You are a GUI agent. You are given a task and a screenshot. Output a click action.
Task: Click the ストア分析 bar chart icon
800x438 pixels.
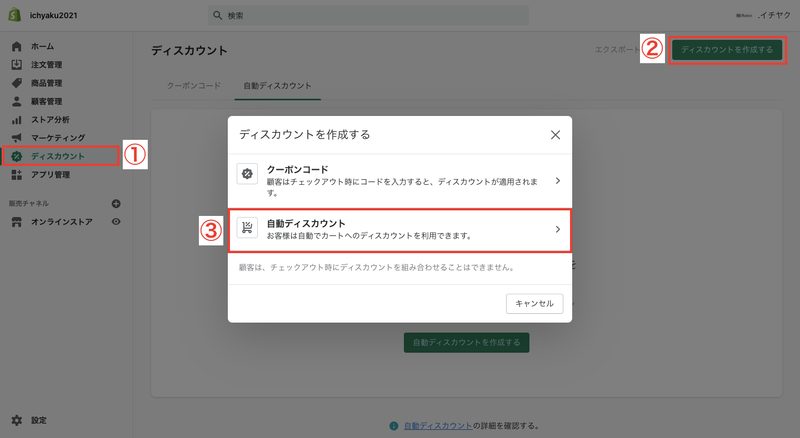(x=17, y=119)
